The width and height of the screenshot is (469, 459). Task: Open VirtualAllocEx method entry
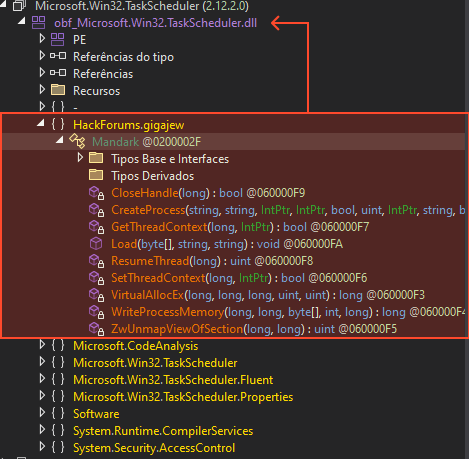click(x=268, y=295)
